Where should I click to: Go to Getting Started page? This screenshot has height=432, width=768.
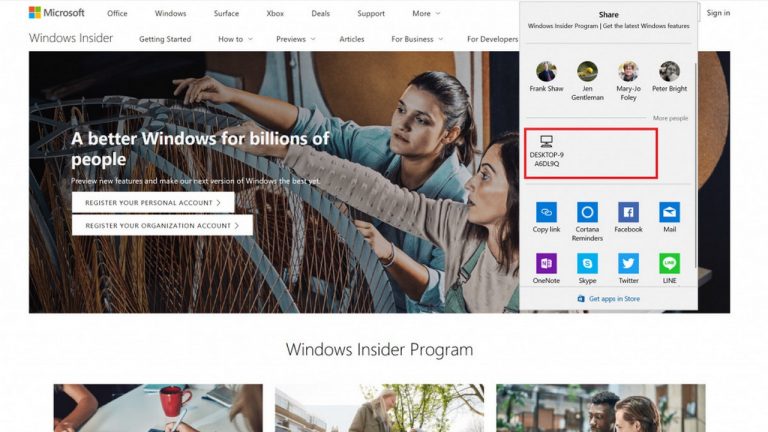[x=165, y=39]
